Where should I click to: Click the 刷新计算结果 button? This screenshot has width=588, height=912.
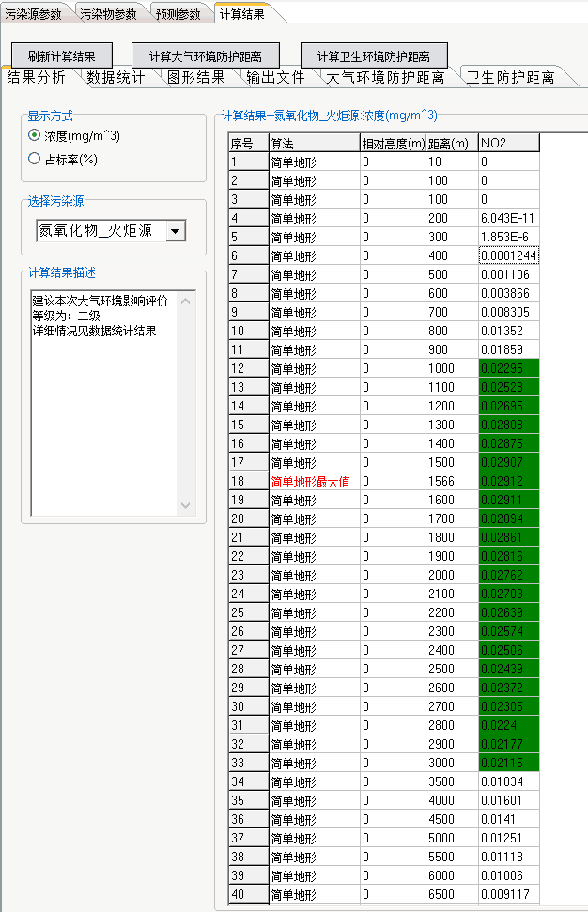(62, 56)
